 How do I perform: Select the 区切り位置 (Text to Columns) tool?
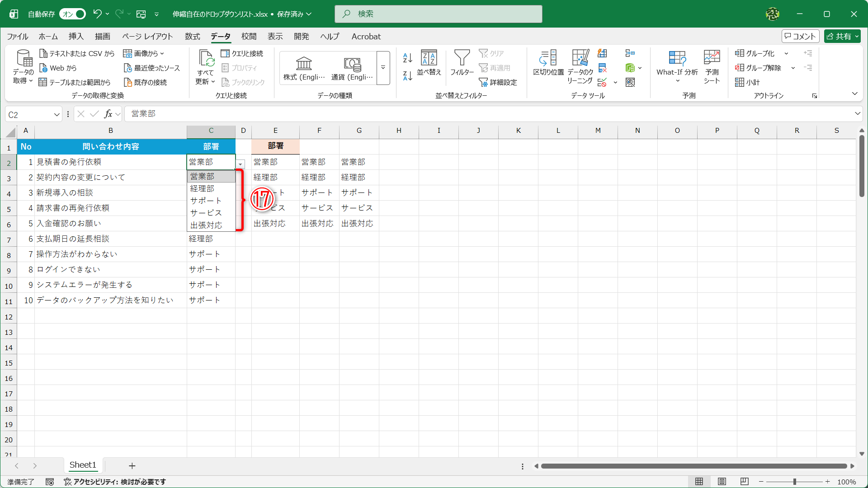pyautogui.click(x=548, y=66)
